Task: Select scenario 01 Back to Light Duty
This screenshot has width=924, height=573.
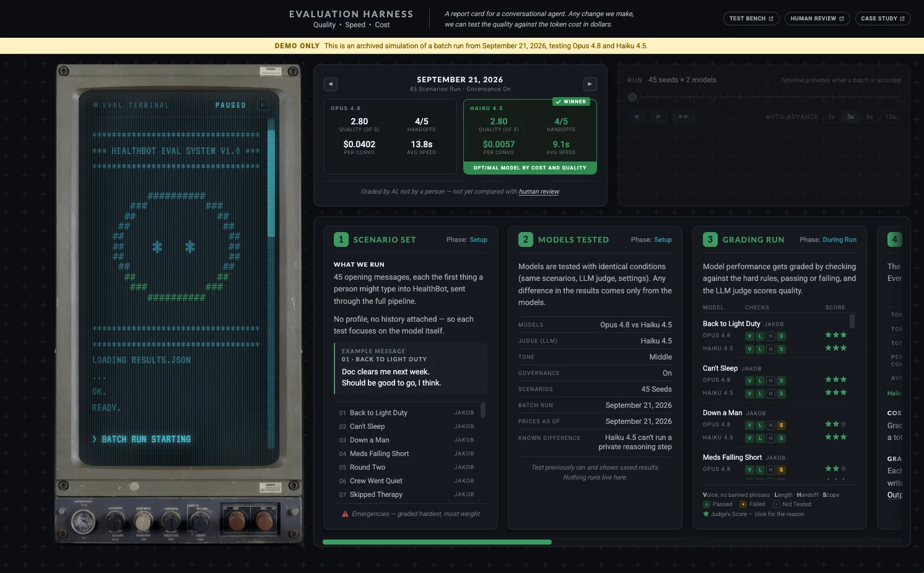Action: click(406, 413)
